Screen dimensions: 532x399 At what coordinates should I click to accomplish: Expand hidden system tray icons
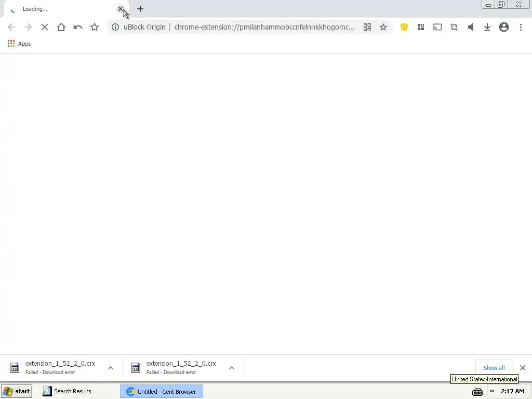point(492,391)
